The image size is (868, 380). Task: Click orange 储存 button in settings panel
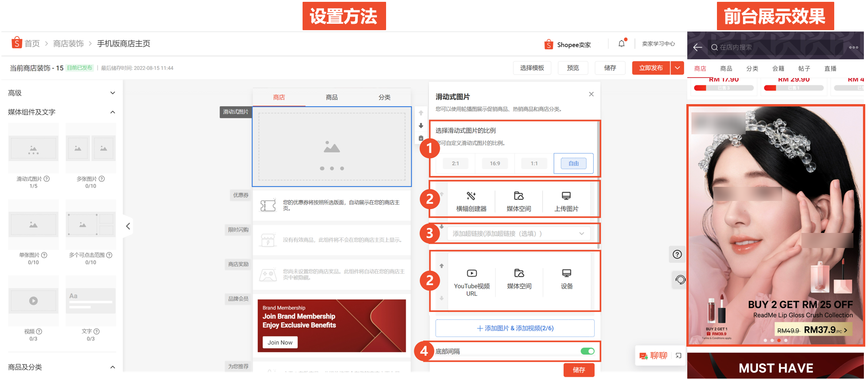(x=579, y=370)
